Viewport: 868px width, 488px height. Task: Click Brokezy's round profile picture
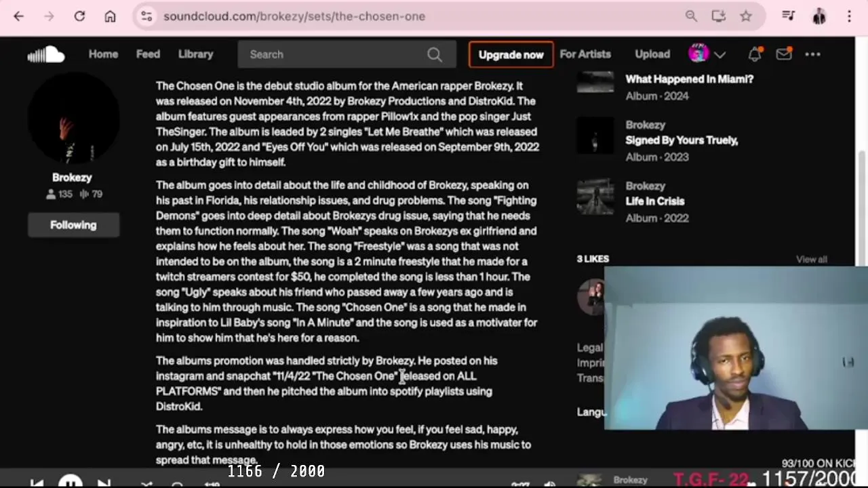tap(73, 119)
